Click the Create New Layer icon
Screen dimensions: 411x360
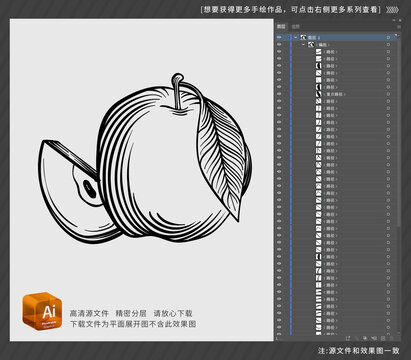coord(383,338)
